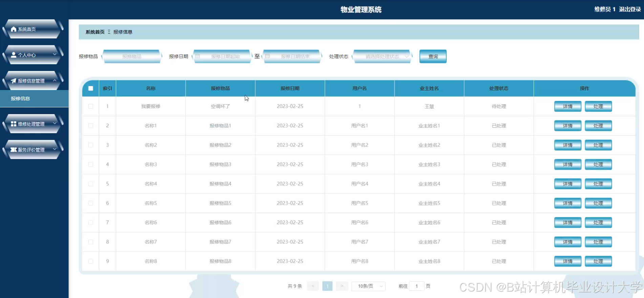
Task: Check the row 1 checkbox for 我要报修
Action: point(91,106)
